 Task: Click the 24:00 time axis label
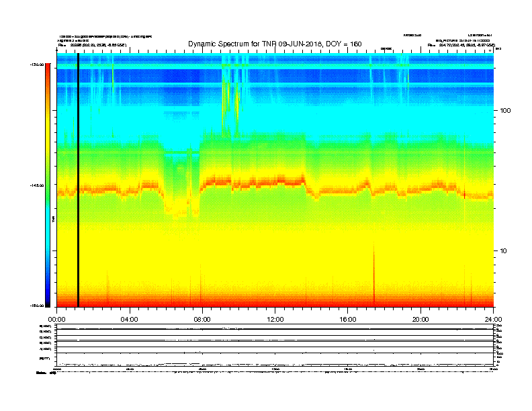[493, 320]
